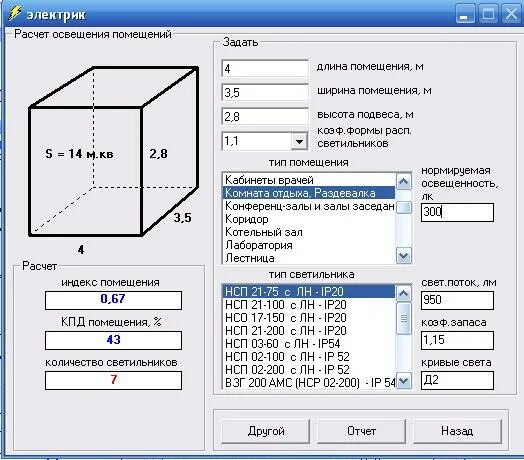Open the коэф. формы расп. светильников dropdown

(299, 141)
